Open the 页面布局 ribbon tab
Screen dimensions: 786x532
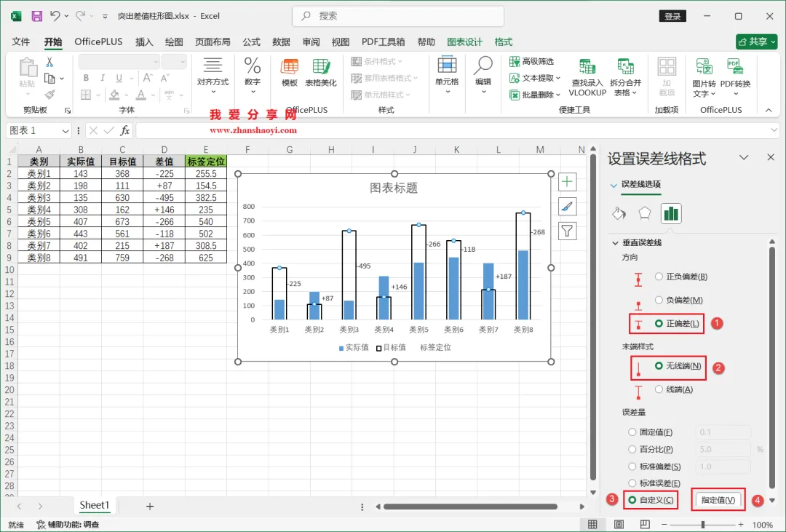(x=213, y=41)
